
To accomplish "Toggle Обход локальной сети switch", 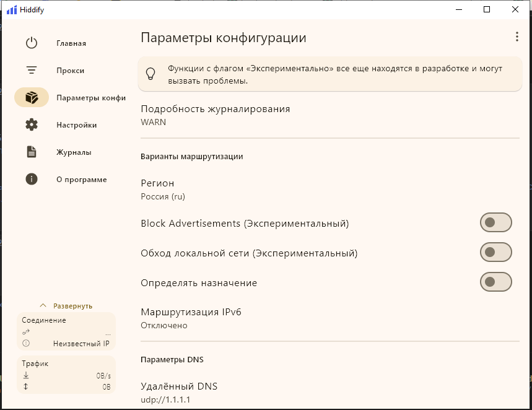I will point(495,252).
